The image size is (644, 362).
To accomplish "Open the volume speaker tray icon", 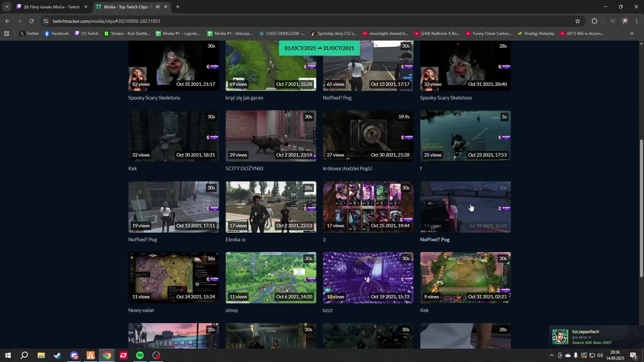I will [600, 355].
